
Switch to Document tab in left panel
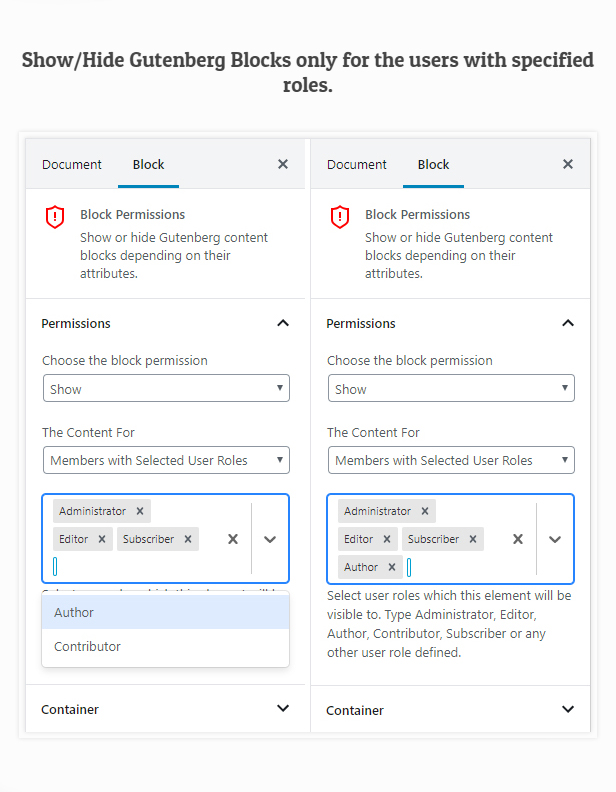click(x=72, y=165)
